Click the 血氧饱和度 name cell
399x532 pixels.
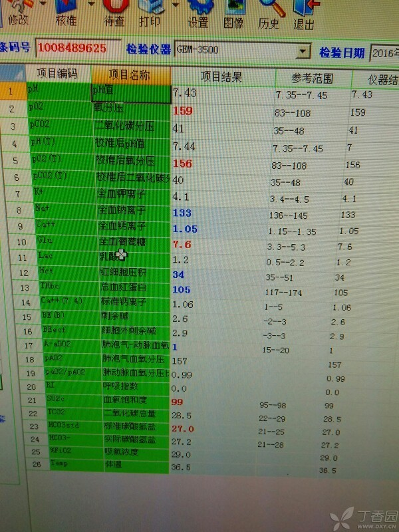click(x=136, y=400)
